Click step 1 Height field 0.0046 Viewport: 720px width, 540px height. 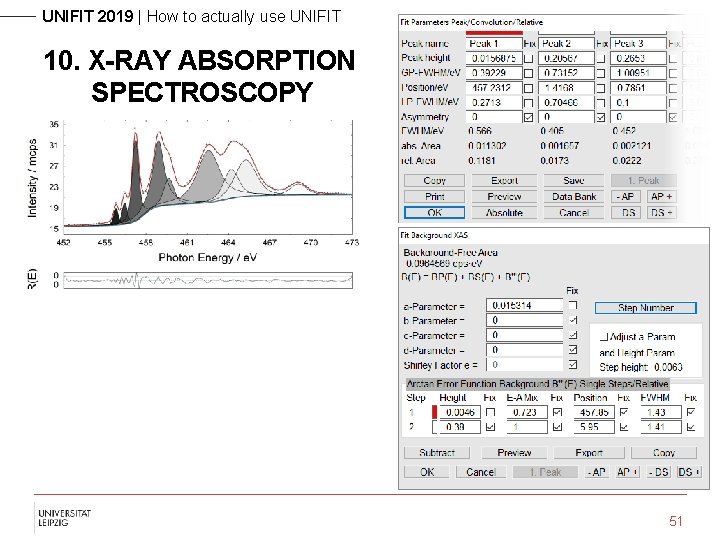click(x=460, y=412)
